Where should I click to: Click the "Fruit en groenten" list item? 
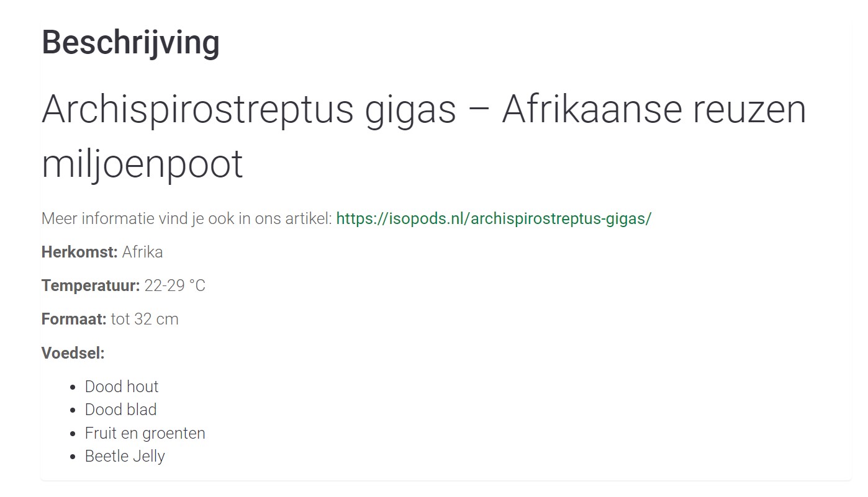click(x=145, y=433)
